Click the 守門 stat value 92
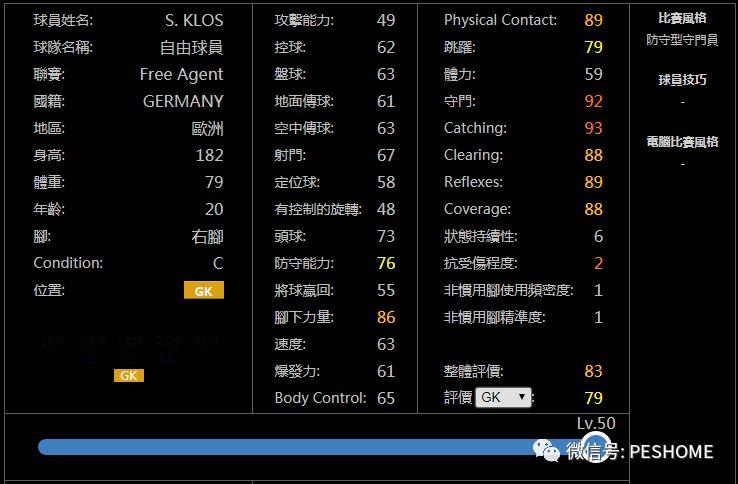 594,101
